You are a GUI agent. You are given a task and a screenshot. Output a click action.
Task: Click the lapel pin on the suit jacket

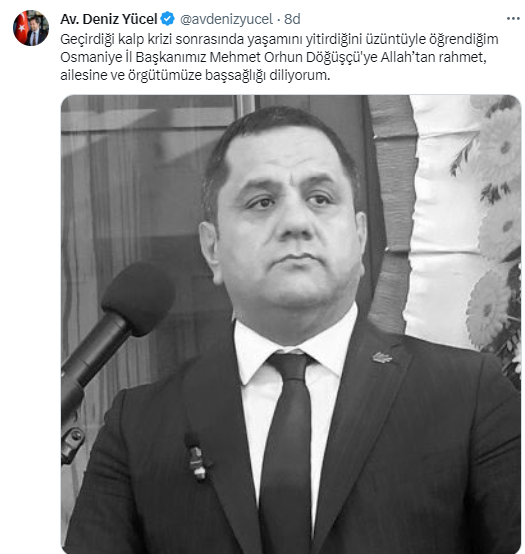pyautogui.click(x=382, y=358)
